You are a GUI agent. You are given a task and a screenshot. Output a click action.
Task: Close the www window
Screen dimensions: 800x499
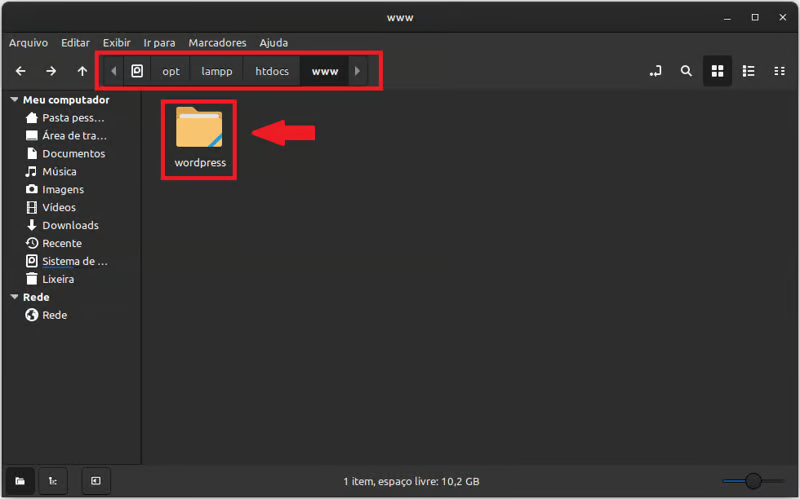pyautogui.click(x=783, y=17)
